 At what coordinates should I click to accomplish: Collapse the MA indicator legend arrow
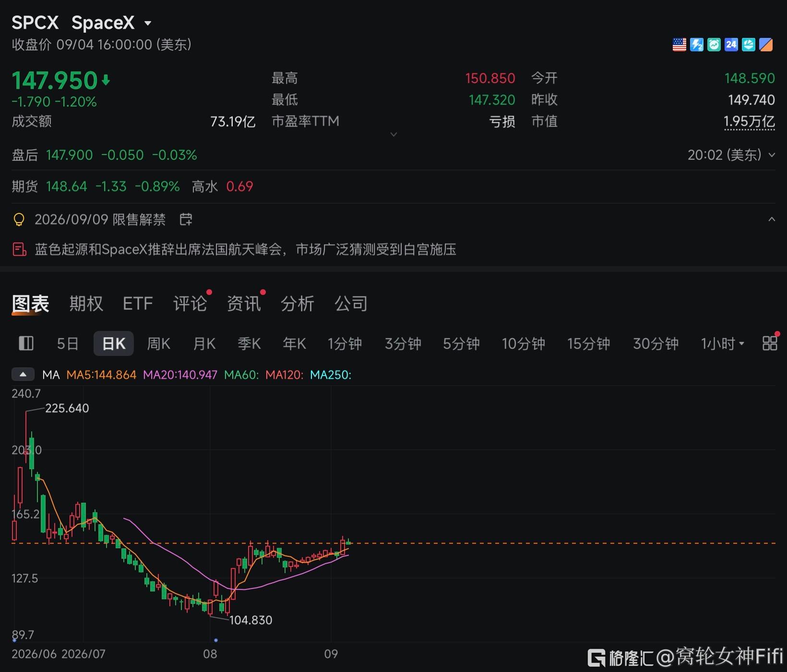(23, 375)
